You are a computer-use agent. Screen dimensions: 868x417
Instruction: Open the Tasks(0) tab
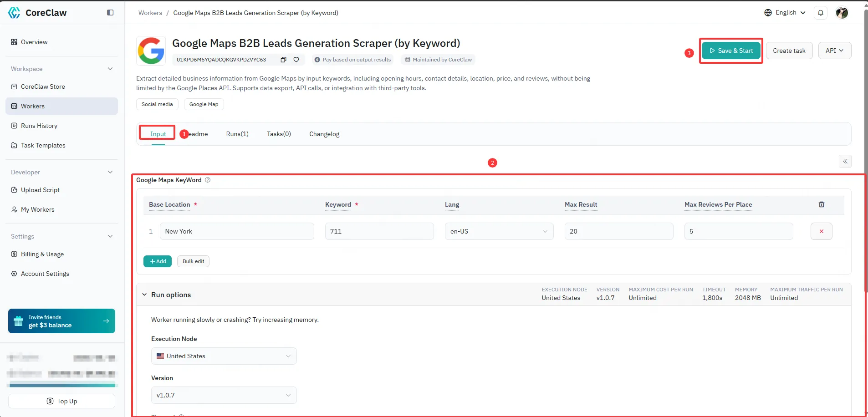(279, 134)
